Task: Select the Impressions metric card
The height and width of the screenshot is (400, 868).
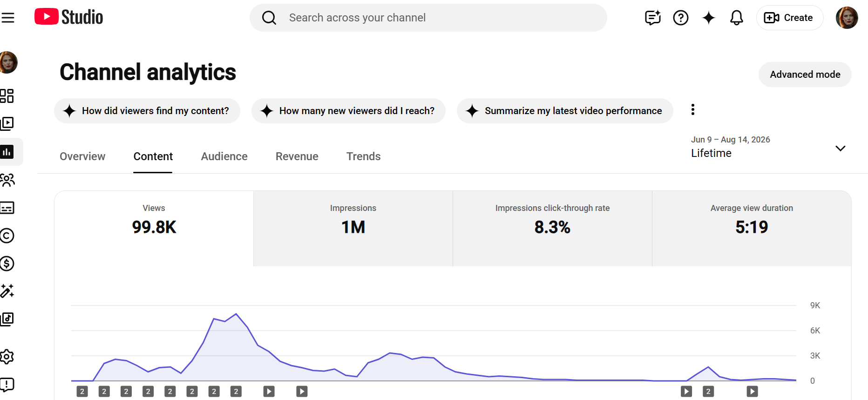Action: pyautogui.click(x=353, y=229)
